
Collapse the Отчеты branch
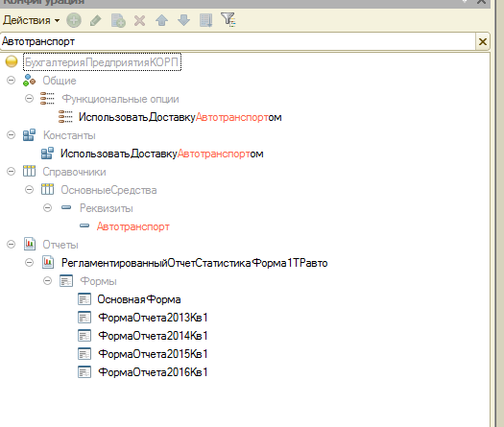11,244
